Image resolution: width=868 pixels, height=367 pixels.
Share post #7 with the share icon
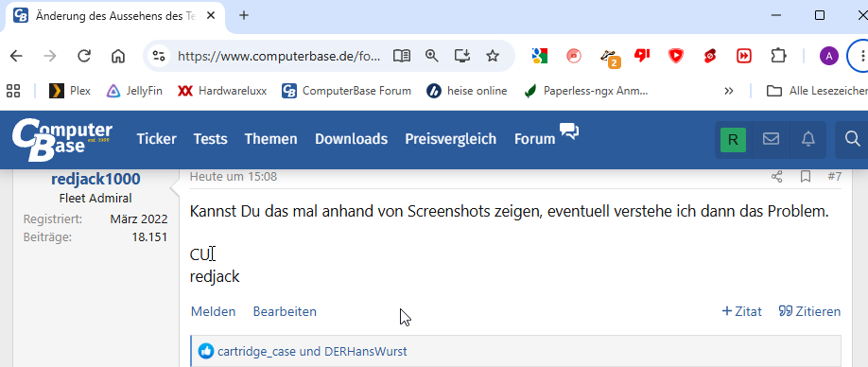tap(777, 177)
